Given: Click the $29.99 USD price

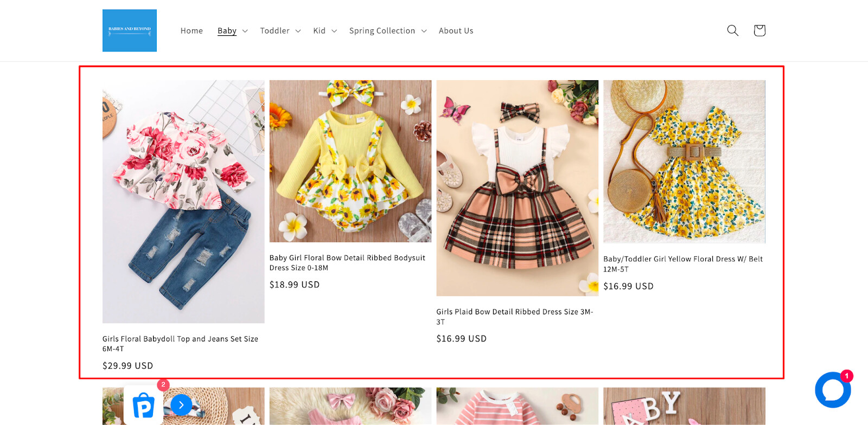Looking at the screenshot, I should tap(128, 366).
